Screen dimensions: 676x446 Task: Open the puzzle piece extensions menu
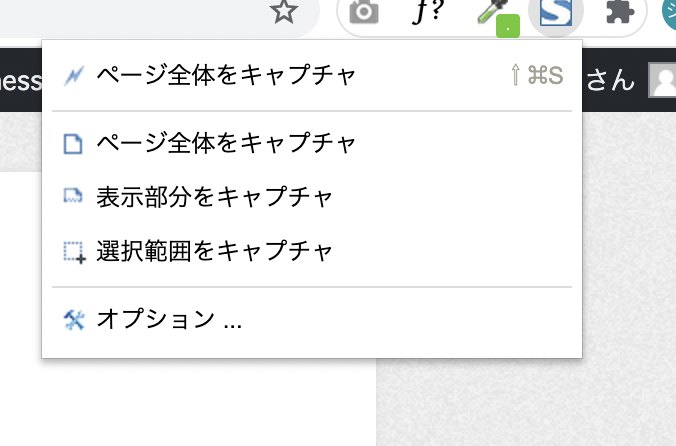pyautogui.click(x=620, y=12)
